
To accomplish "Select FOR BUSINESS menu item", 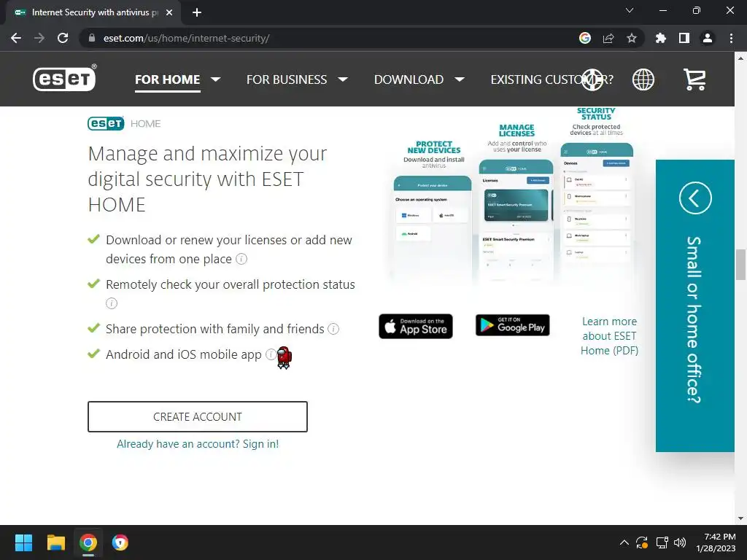I will [x=286, y=79].
